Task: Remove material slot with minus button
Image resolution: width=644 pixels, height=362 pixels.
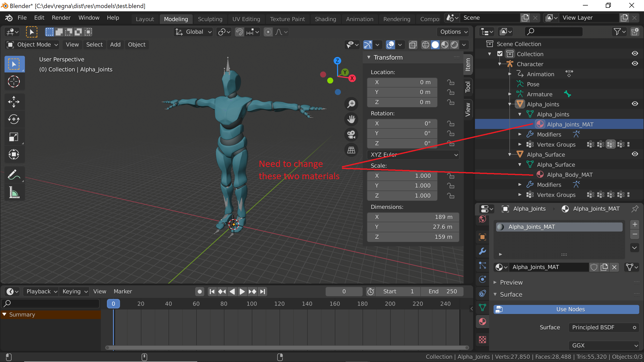Action: coord(635,234)
